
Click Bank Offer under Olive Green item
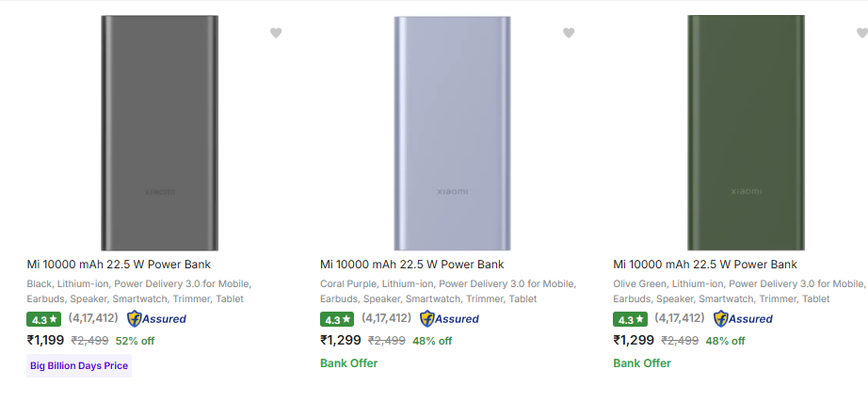(x=642, y=363)
